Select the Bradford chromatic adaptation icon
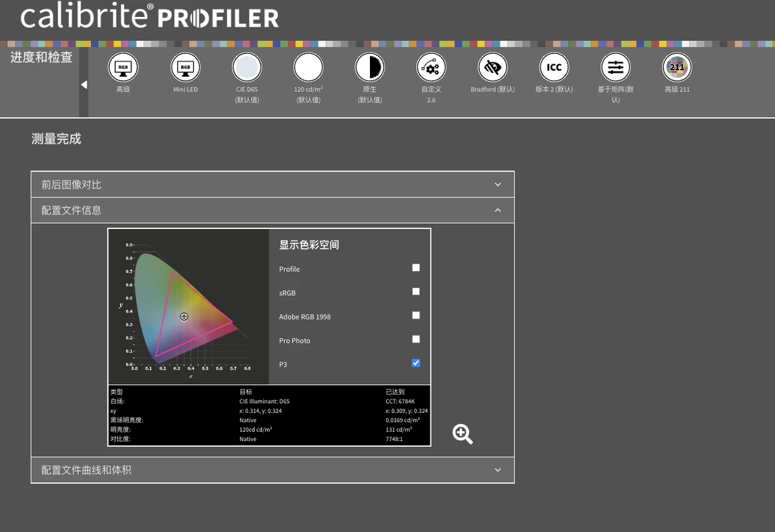775x532 pixels. pyautogui.click(x=493, y=67)
